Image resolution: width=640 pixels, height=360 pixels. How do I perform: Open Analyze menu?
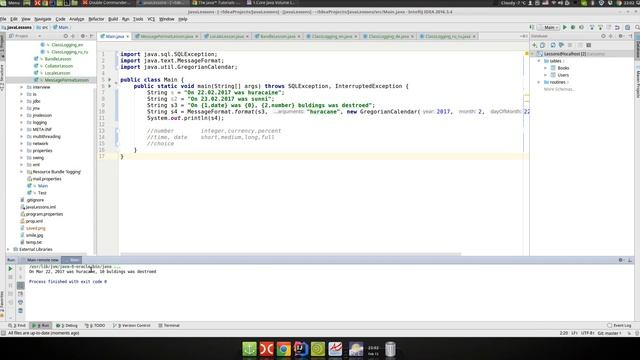coord(76,19)
